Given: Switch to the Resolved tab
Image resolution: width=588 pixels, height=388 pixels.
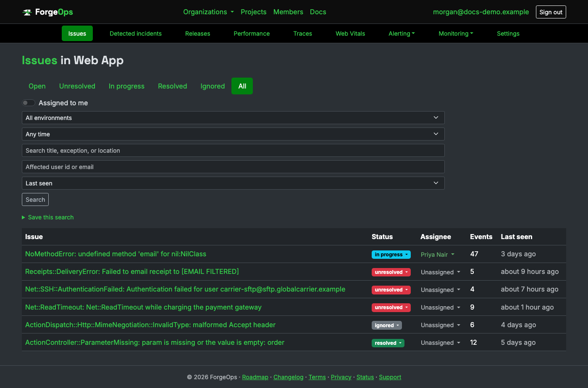Looking at the screenshot, I should pyautogui.click(x=173, y=86).
